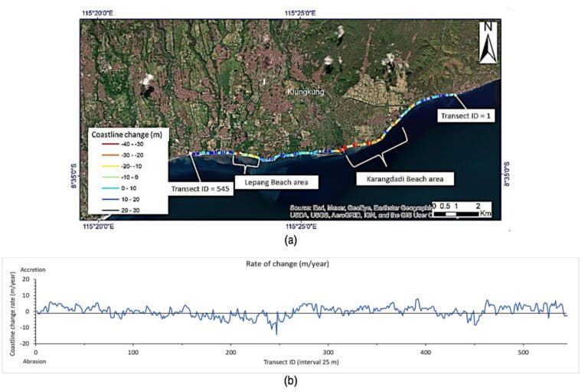Click the Abrasion label below the y-axis
The width and height of the screenshot is (588, 392).
pyautogui.click(x=34, y=361)
